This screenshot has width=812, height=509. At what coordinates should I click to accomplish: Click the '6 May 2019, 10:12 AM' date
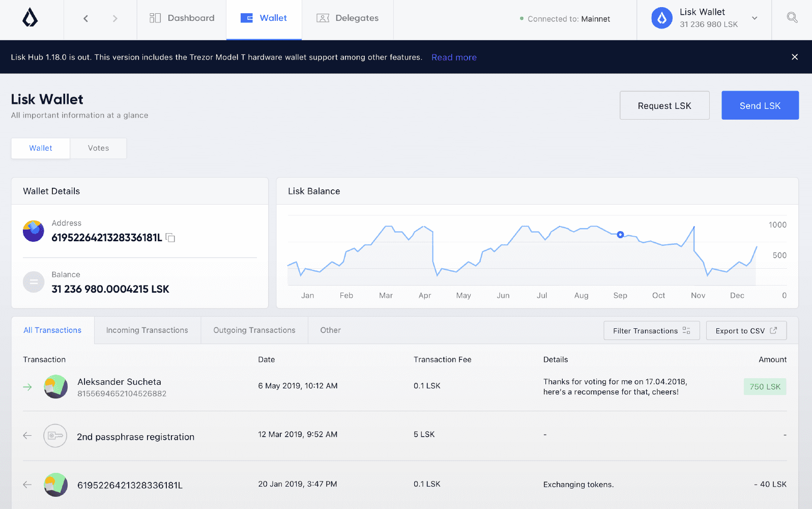[298, 386]
